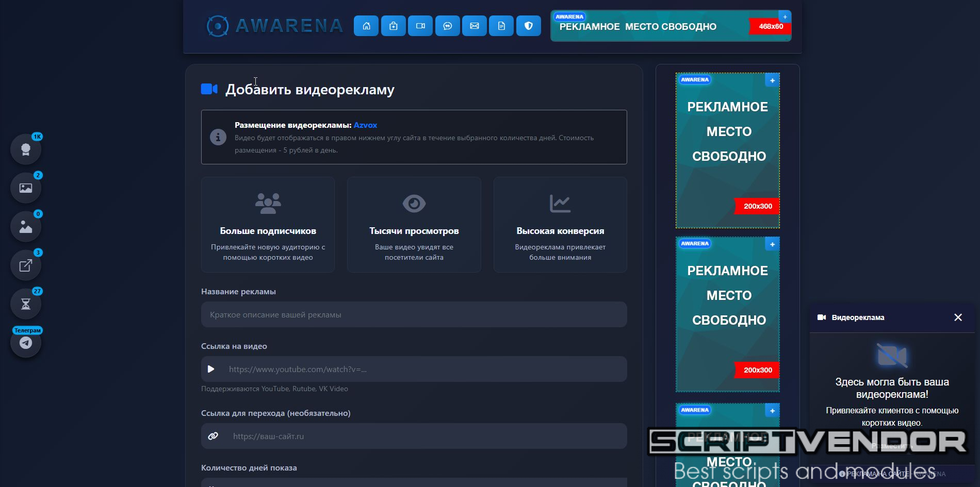Click the envelope mail icon in header

tap(475, 26)
